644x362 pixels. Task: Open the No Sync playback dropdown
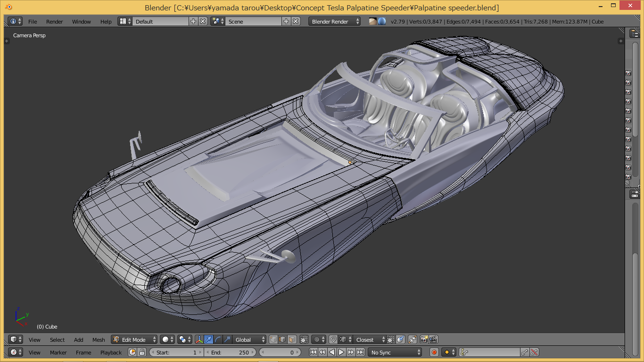coord(395,352)
